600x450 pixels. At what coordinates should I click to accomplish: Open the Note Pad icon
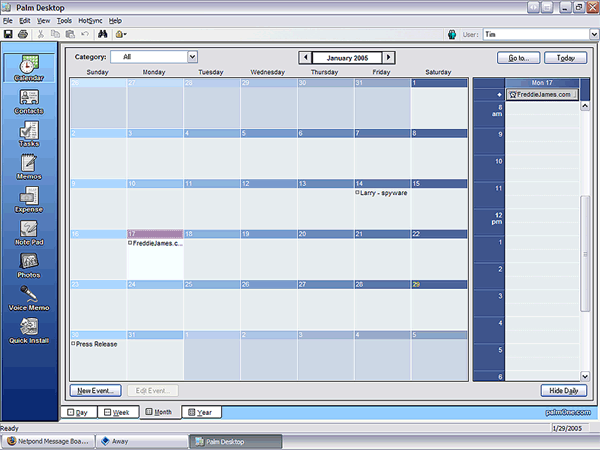29,231
